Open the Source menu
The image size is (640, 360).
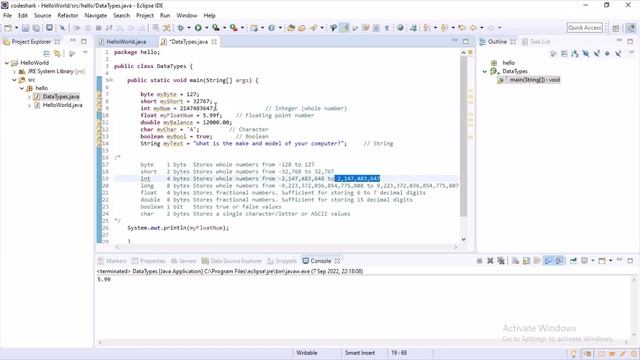click(42, 16)
